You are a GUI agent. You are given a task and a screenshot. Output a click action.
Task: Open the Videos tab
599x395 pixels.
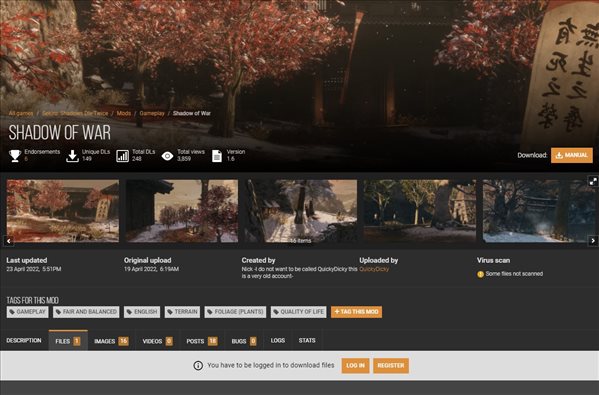pyautogui.click(x=157, y=341)
